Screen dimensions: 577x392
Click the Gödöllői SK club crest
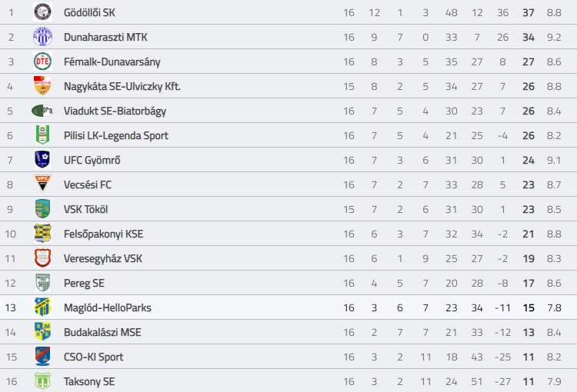tap(42, 12)
